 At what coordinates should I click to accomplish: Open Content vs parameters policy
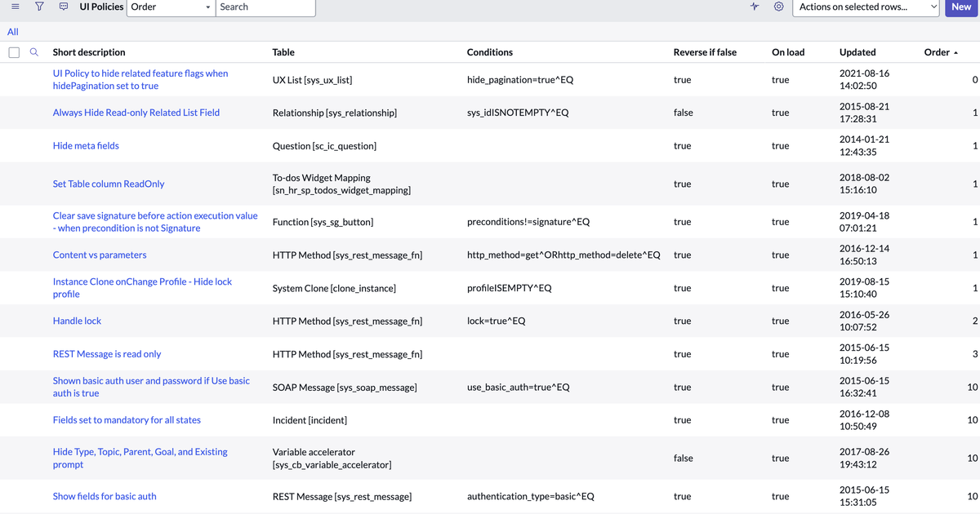pyautogui.click(x=100, y=255)
